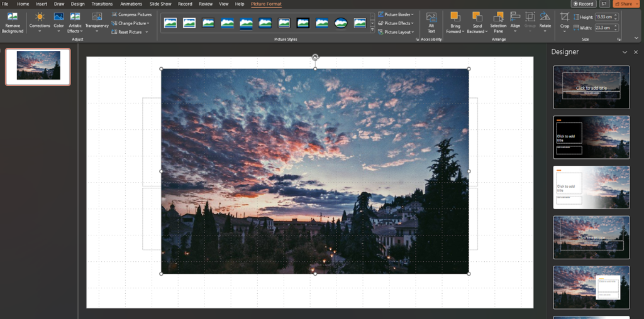Click the Compress Pictures command
Screen dimensions: 644x319
(132, 14)
